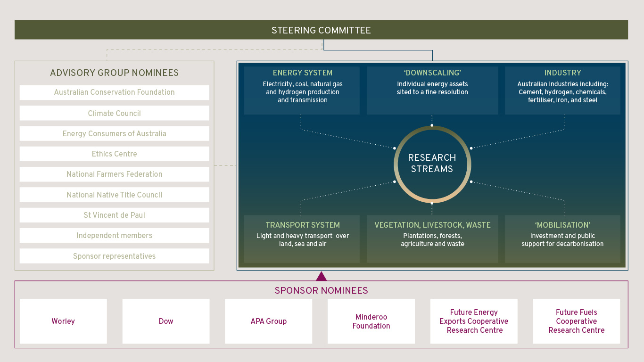The height and width of the screenshot is (362, 644).
Task: Select the Independent members box
Action: click(114, 235)
